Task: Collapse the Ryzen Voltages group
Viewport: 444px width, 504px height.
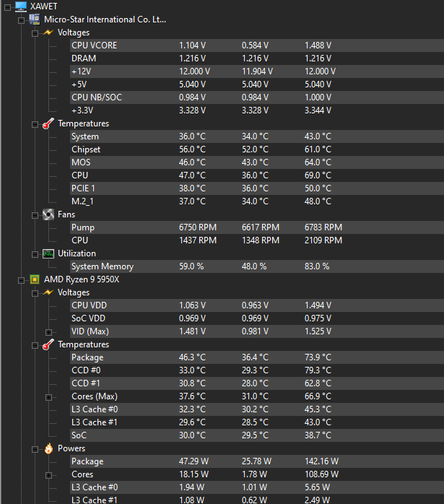Action: click(x=35, y=293)
